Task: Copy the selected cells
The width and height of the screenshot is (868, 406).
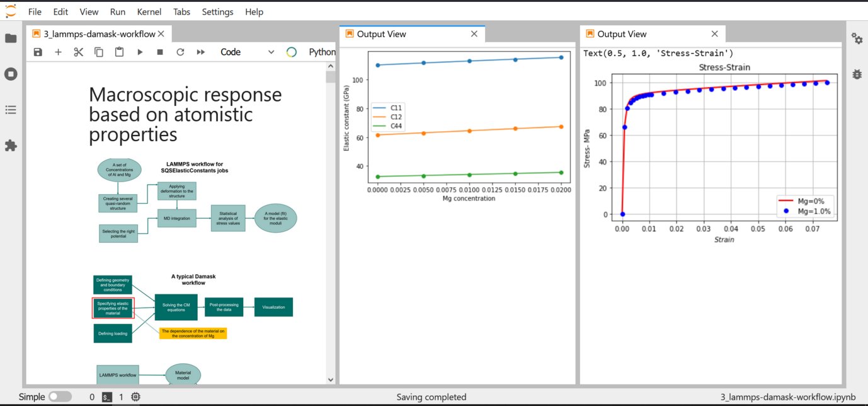Action: tap(99, 52)
